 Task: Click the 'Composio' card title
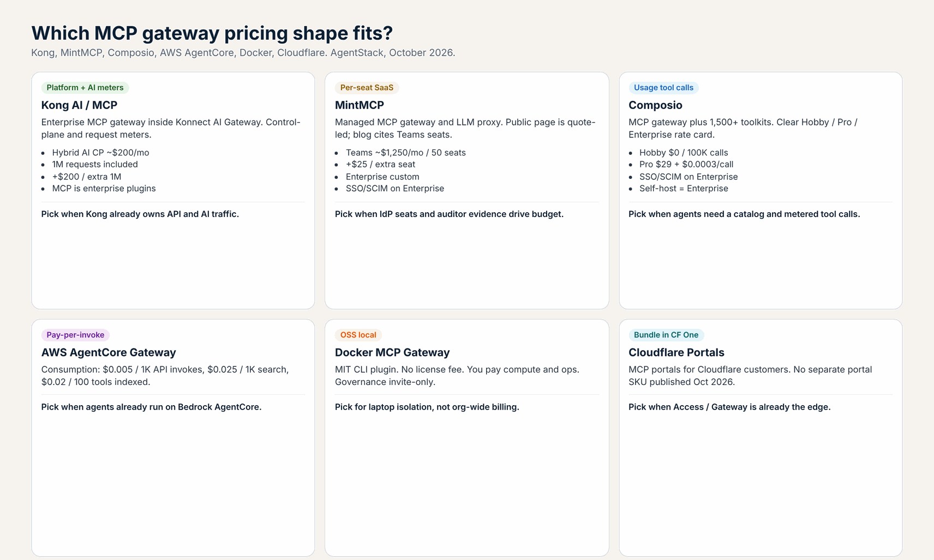point(655,105)
